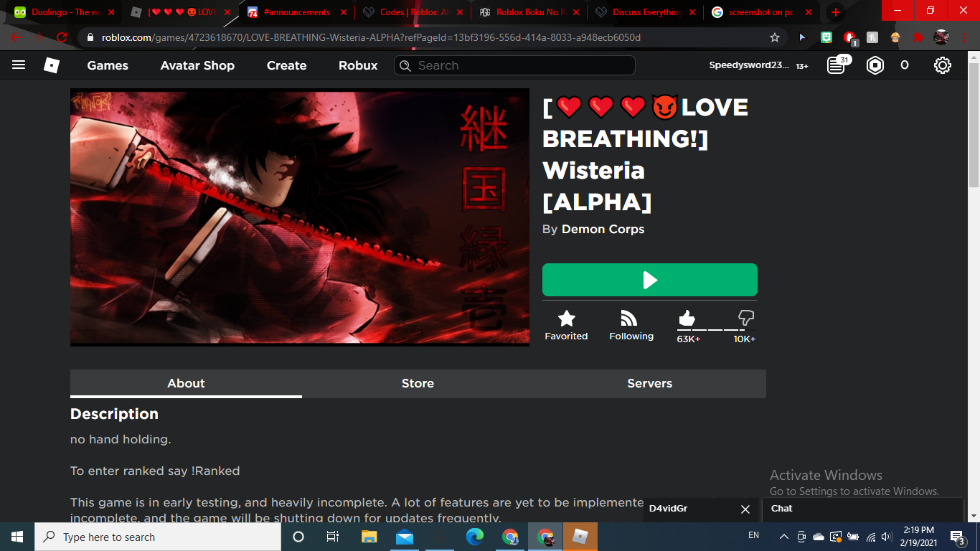Open the Chrome extensions puzzle icon
This screenshot has width=980, height=551.
[918, 37]
